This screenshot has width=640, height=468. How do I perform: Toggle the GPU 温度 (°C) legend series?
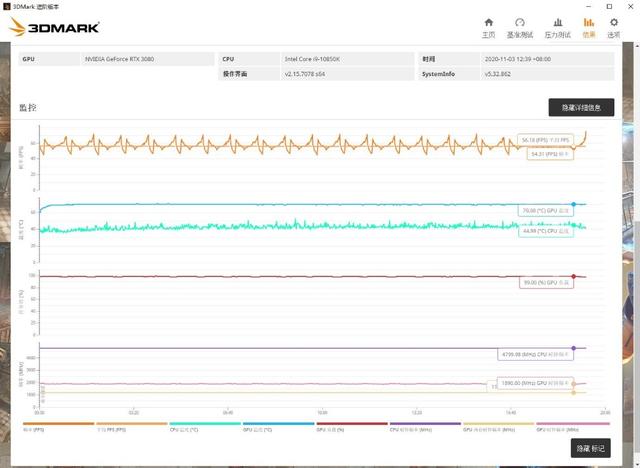278,427
